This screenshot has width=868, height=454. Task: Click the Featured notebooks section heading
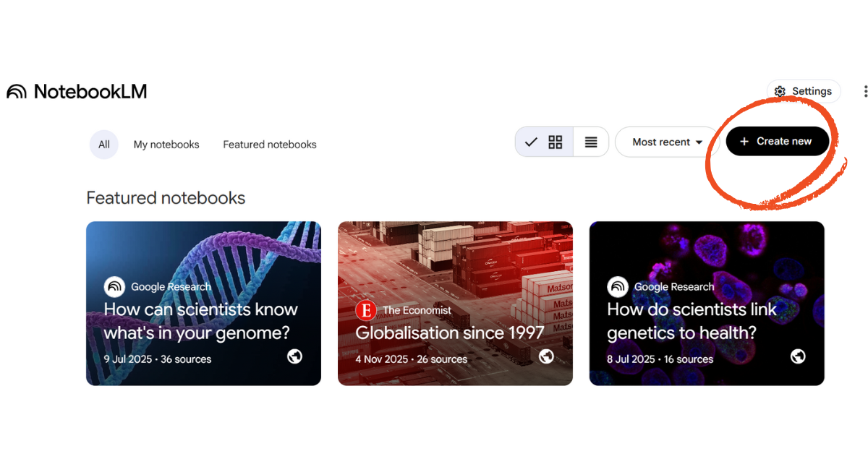click(166, 198)
